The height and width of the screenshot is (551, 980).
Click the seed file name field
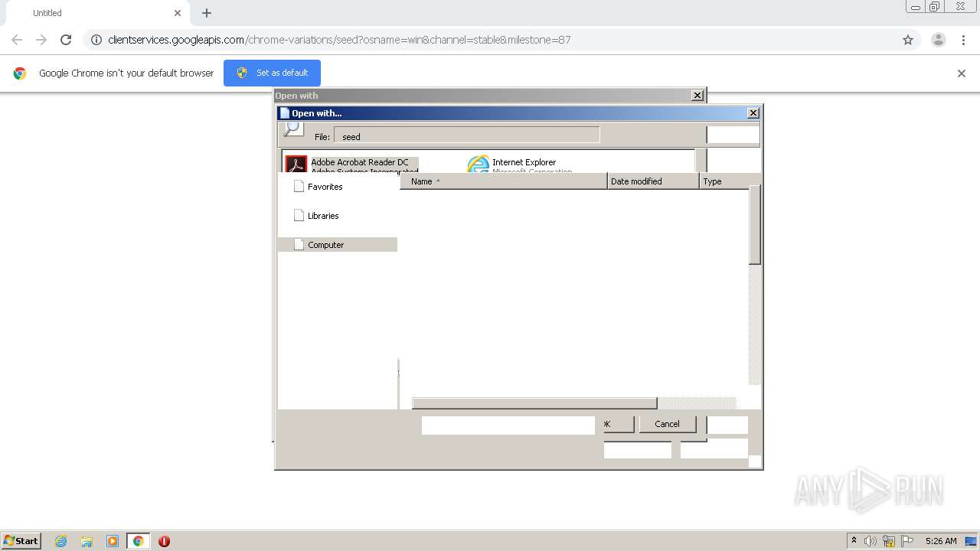(467, 136)
